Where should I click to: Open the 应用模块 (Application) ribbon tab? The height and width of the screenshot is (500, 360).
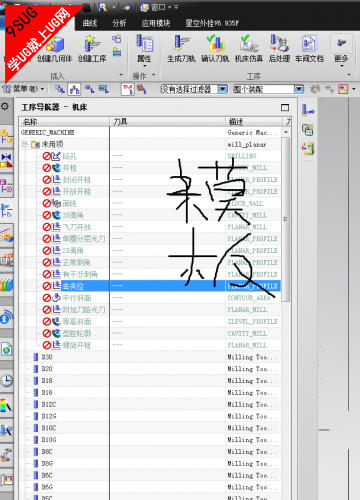click(x=156, y=23)
